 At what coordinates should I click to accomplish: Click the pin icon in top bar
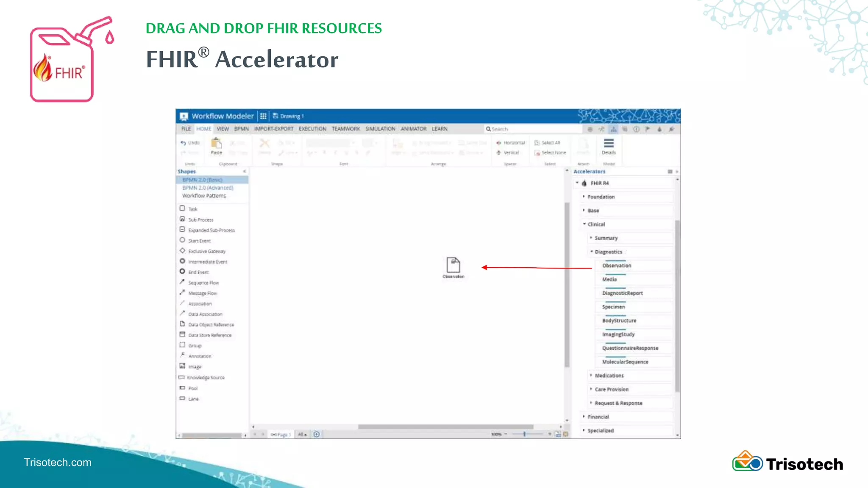pyautogui.click(x=671, y=129)
